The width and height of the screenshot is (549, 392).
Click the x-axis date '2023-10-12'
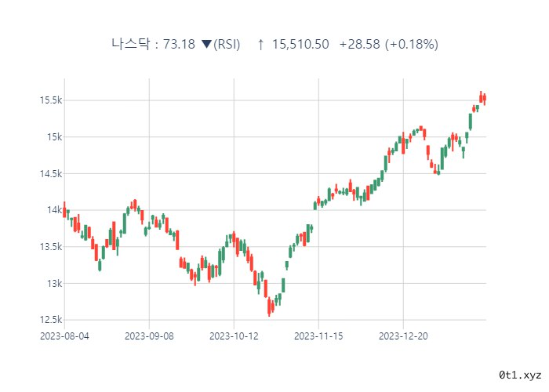click(x=234, y=336)
